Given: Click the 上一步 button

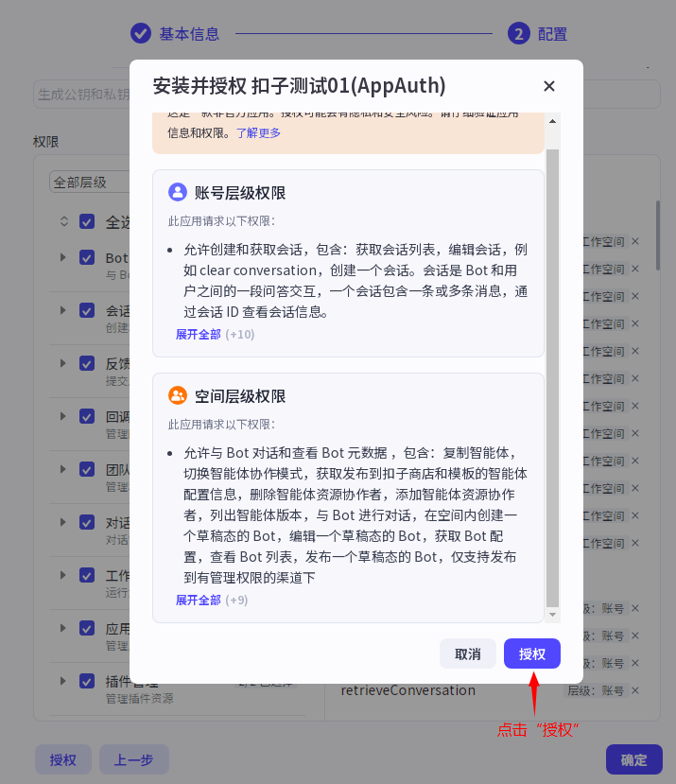Looking at the screenshot, I should point(133,759).
